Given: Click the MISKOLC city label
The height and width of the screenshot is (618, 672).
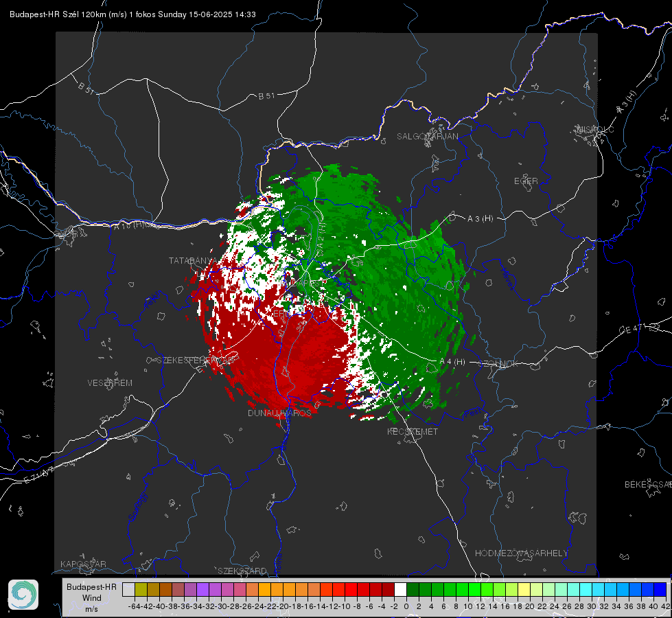Looking at the screenshot, I should pyautogui.click(x=595, y=129).
